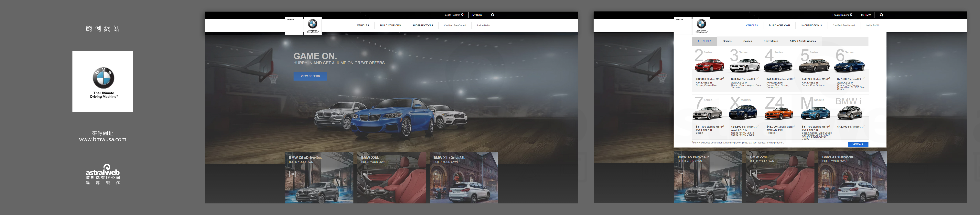
Task: Click the arrow icon on the left page BMW X5 tile
Action: click(x=292, y=174)
